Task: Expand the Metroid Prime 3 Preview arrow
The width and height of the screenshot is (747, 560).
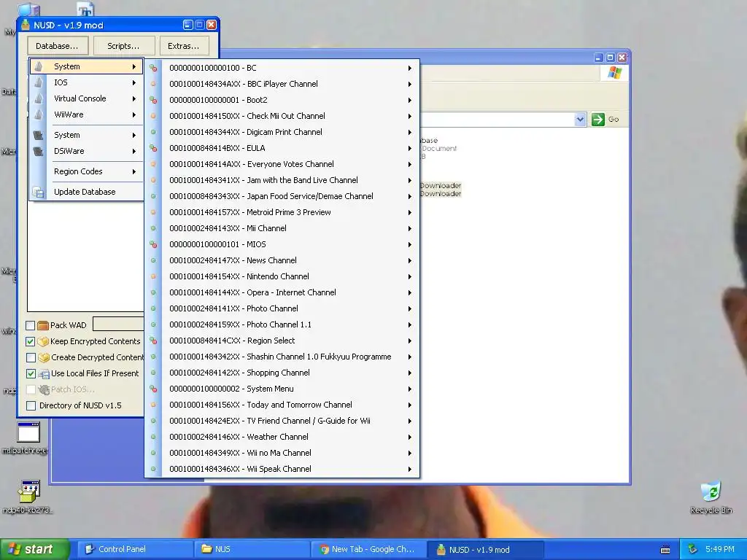Action: (410, 212)
